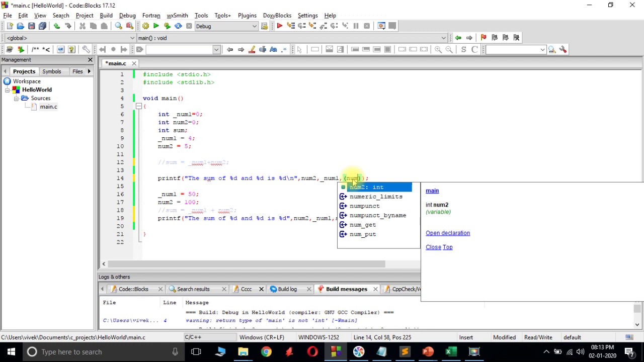Open the DoxyBlocks menu
Screen dimensions: 644x362
click(277, 16)
